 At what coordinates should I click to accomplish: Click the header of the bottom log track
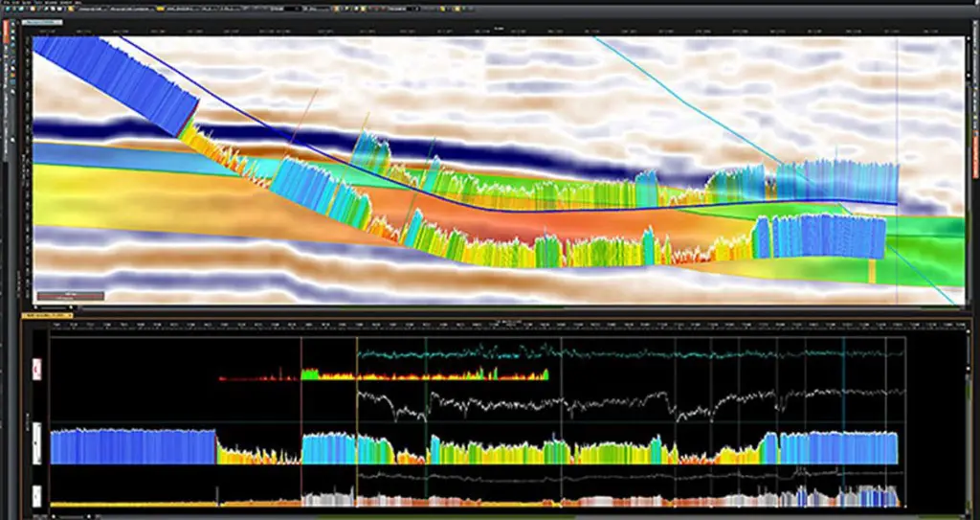37,496
